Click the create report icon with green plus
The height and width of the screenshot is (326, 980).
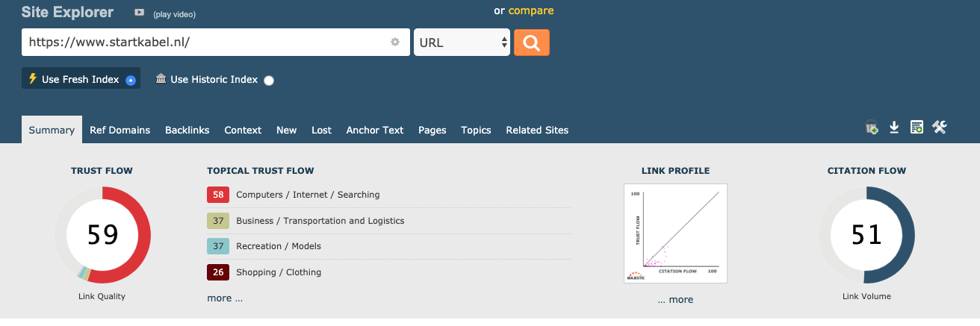[917, 128]
